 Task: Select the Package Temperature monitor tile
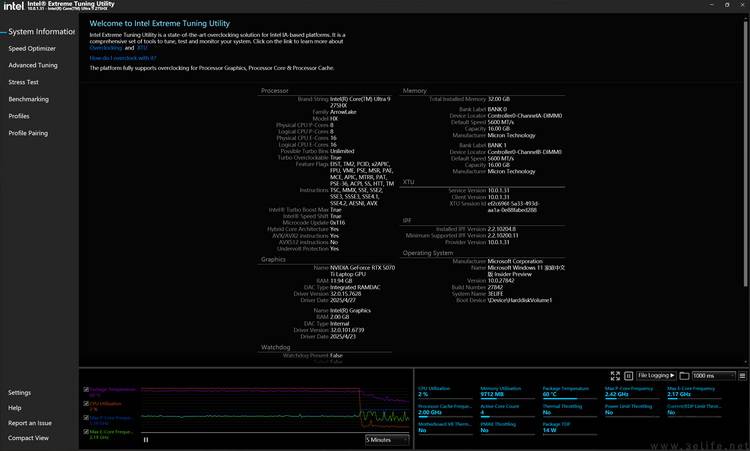[569, 392]
